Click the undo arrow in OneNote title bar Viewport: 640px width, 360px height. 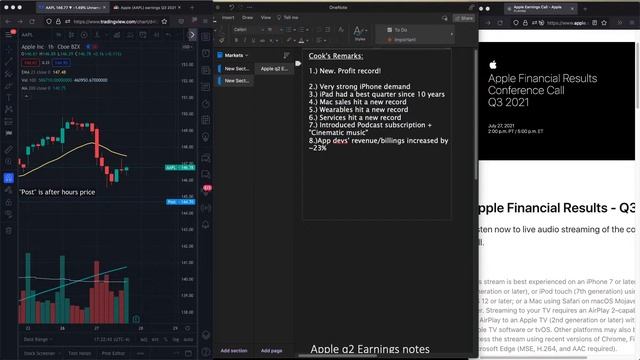point(231,7)
